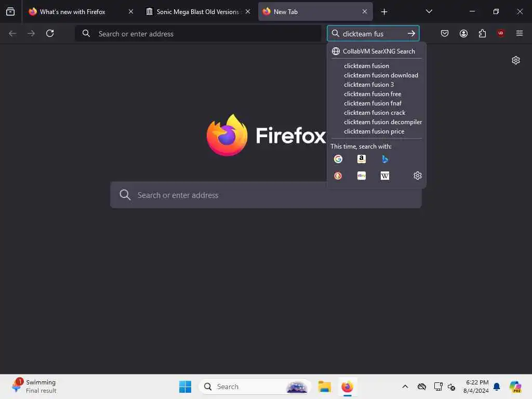This screenshot has height=399, width=532.
Task: Search this time with DuckDuckGo
Action: (x=338, y=176)
